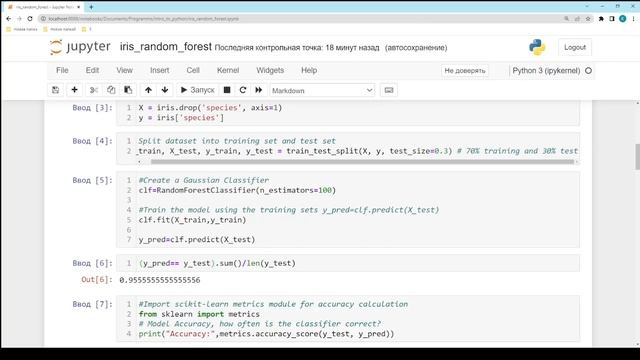Click the kernel idle indicator circle
This screenshot has width=640, height=360.
pos(588,71)
